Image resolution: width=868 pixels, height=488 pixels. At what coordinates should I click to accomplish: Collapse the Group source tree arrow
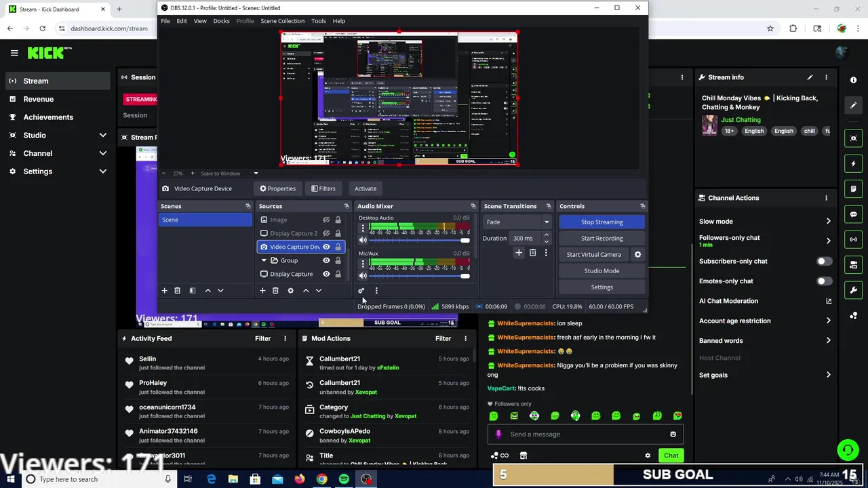(264, 260)
